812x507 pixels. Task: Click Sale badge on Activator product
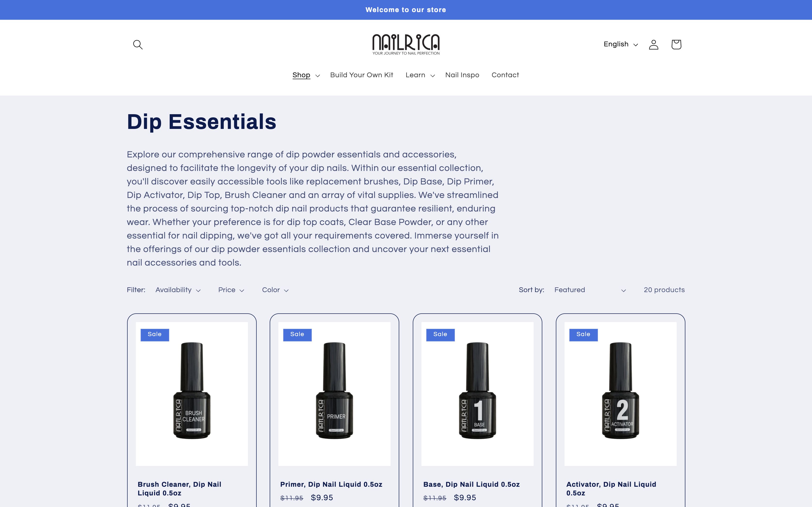[x=583, y=335]
